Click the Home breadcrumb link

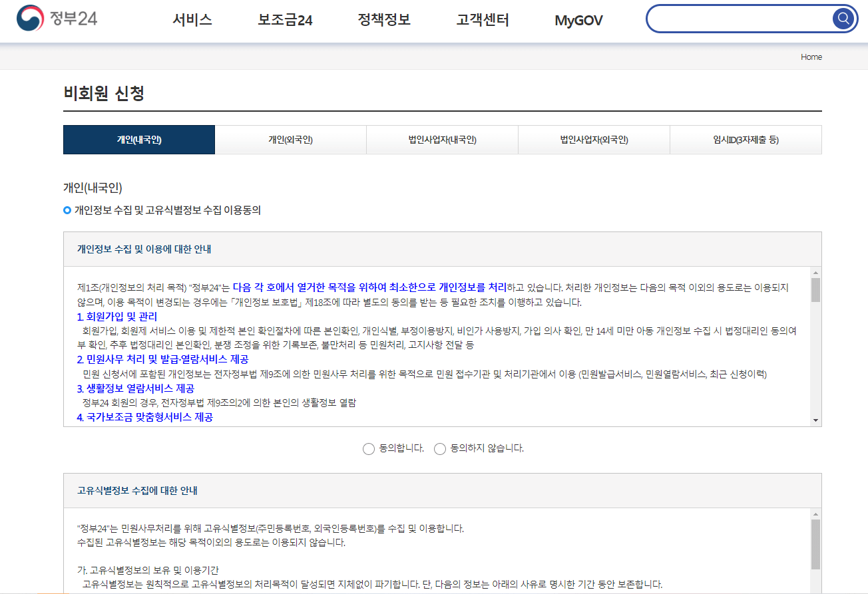pos(811,57)
